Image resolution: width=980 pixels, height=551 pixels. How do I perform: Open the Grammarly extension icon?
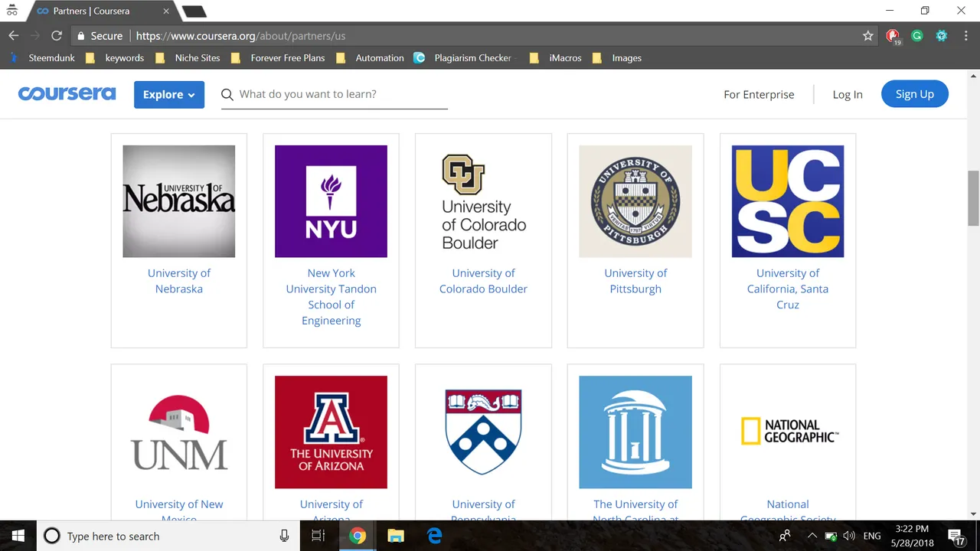click(x=917, y=36)
